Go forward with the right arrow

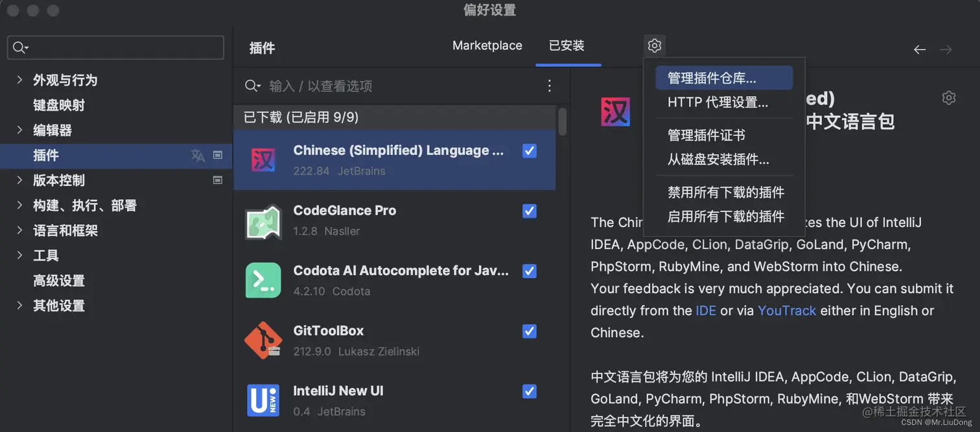pos(946,50)
